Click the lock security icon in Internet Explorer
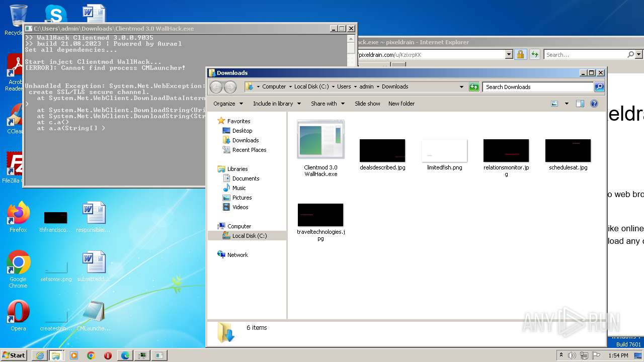This screenshot has width=644, height=362. [x=521, y=54]
